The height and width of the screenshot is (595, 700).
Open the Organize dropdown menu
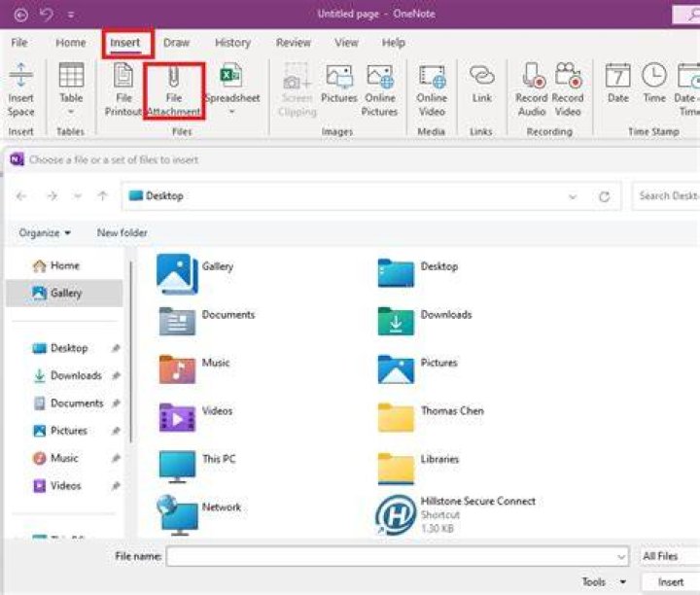pos(45,232)
